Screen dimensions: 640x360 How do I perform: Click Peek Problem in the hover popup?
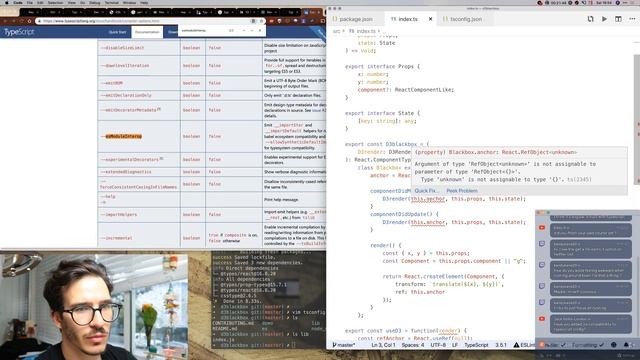pyautogui.click(x=462, y=191)
